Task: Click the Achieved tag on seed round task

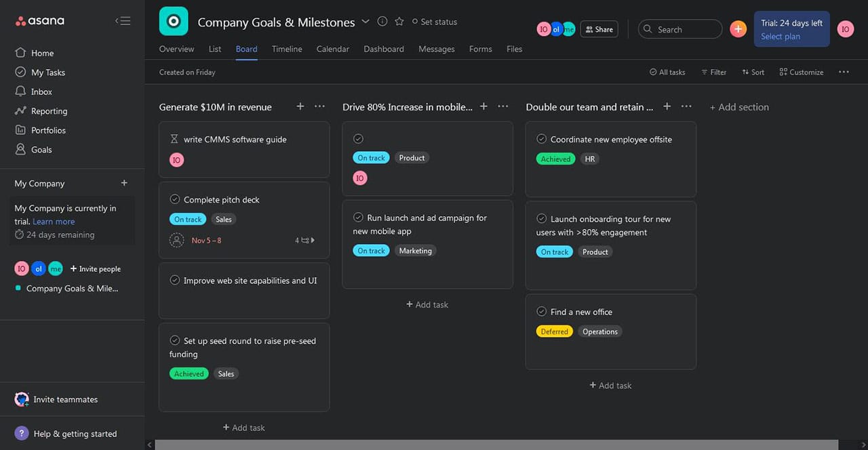Action: tap(189, 373)
